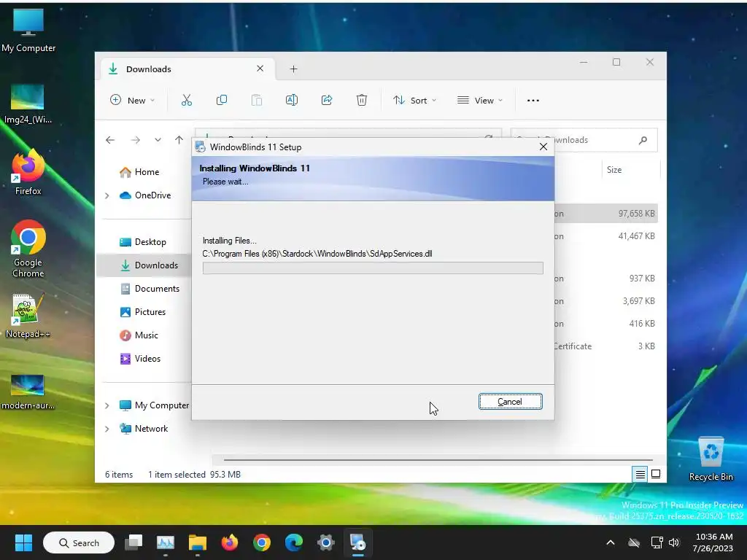
Task: Add a new File Explorer tab
Action: pyautogui.click(x=293, y=69)
